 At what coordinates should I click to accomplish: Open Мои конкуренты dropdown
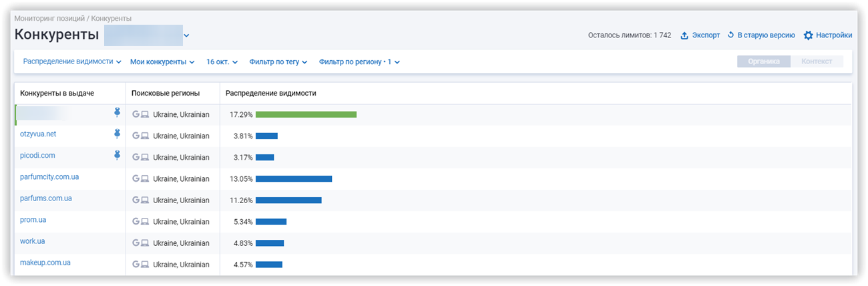pos(162,61)
